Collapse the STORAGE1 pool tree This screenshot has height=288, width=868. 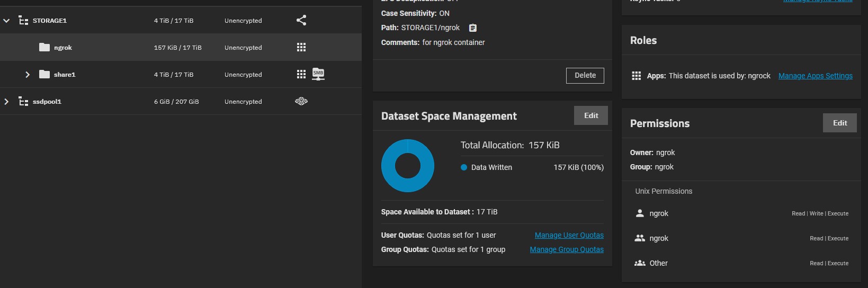(x=6, y=21)
